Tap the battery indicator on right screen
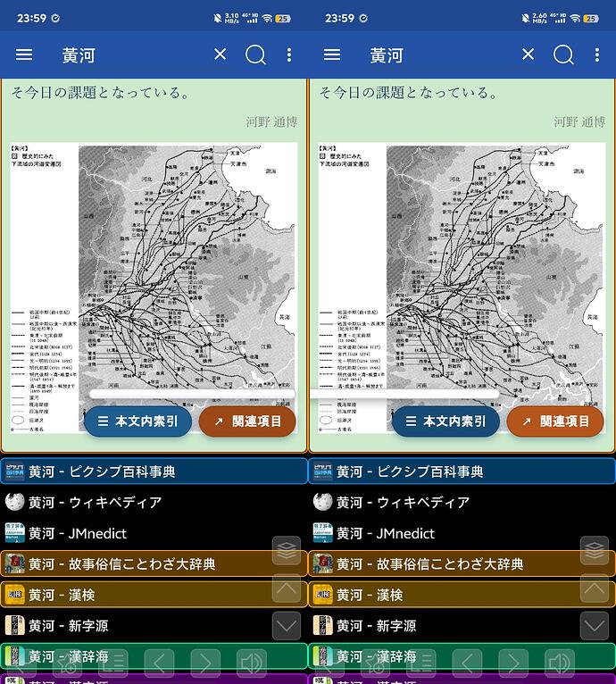The image size is (616, 684). pyautogui.click(x=591, y=19)
